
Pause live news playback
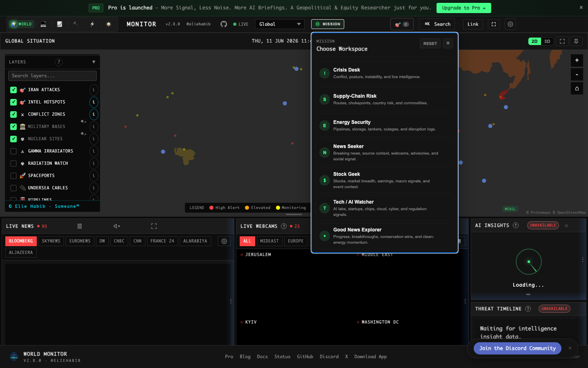pos(80,226)
